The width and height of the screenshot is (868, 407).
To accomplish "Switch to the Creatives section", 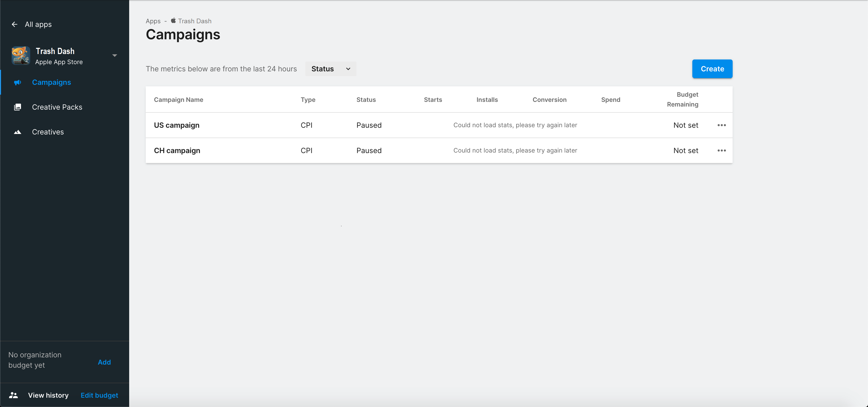I will pos(48,132).
